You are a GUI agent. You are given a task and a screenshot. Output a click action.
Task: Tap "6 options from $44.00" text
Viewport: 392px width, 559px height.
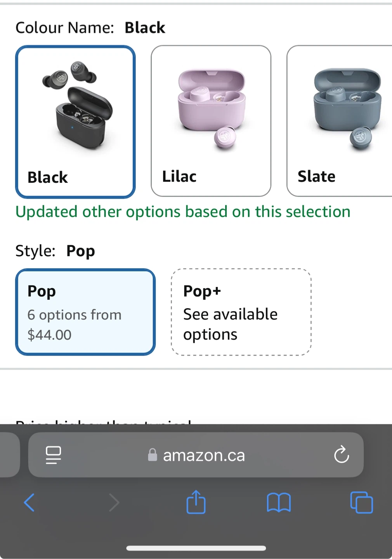pos(74,325)
